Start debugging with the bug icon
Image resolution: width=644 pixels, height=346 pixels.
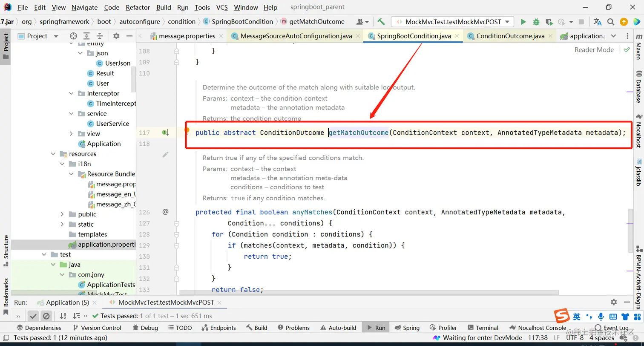[536, 22]
